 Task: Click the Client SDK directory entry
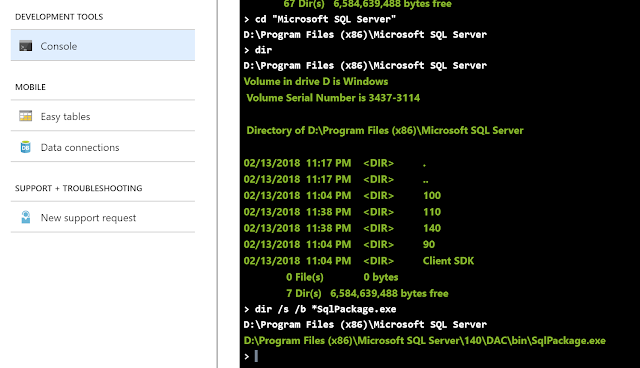point(449,261)
